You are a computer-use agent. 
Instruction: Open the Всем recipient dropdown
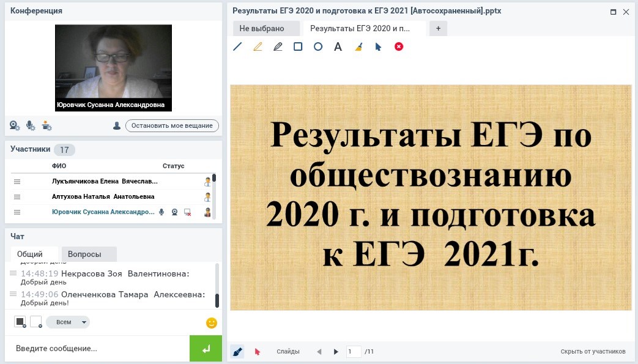point(68,322)
